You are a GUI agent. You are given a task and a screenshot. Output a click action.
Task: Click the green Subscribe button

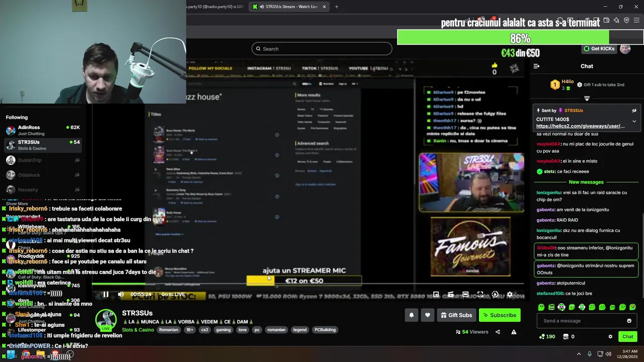[500, 315]
